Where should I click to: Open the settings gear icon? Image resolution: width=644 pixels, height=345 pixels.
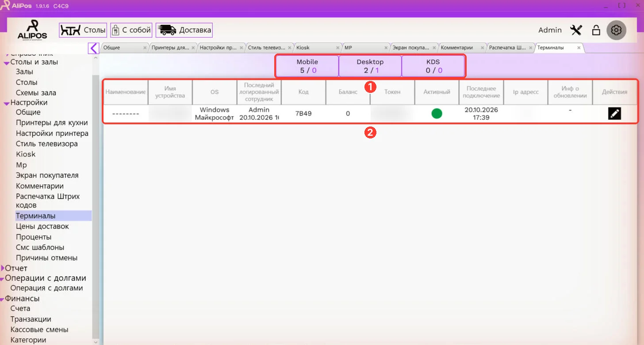pos(616,30)
